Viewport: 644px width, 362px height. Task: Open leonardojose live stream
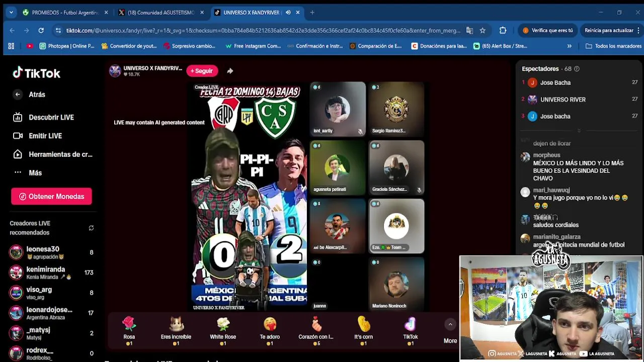point(51,313)
